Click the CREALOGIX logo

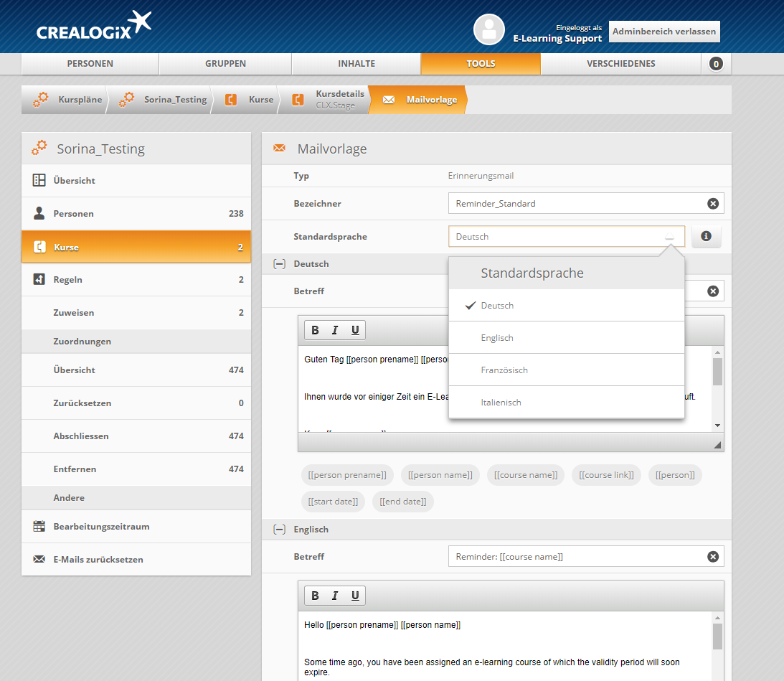click(x=94, y=27)
